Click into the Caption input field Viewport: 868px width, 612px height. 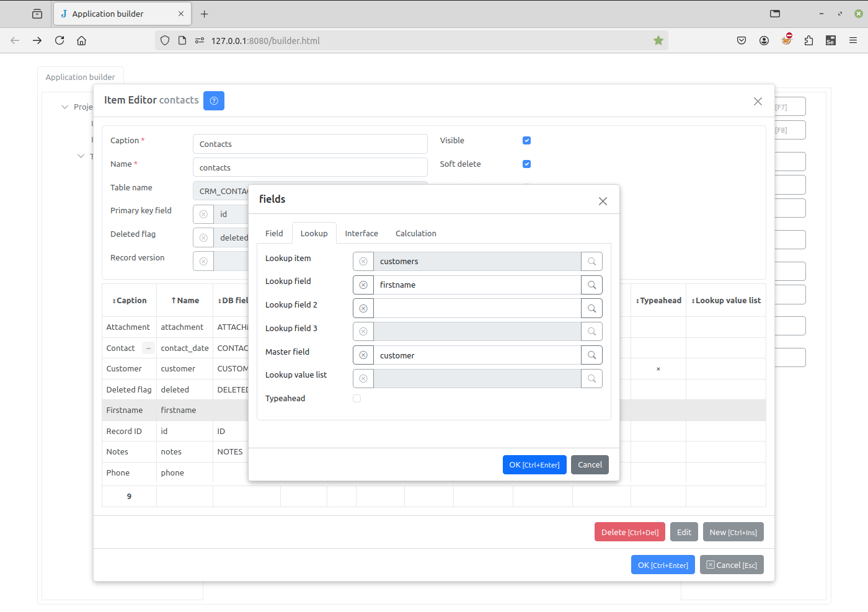pos(310,144)
